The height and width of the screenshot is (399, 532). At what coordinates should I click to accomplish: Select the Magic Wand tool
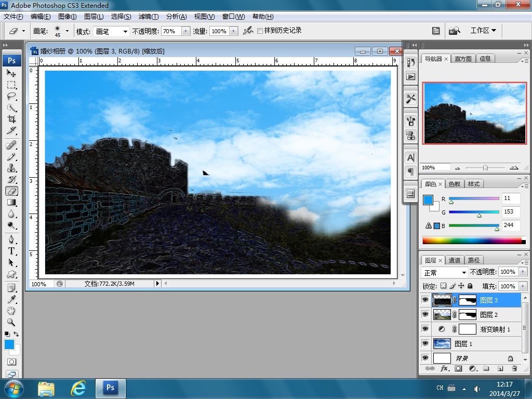11,108
